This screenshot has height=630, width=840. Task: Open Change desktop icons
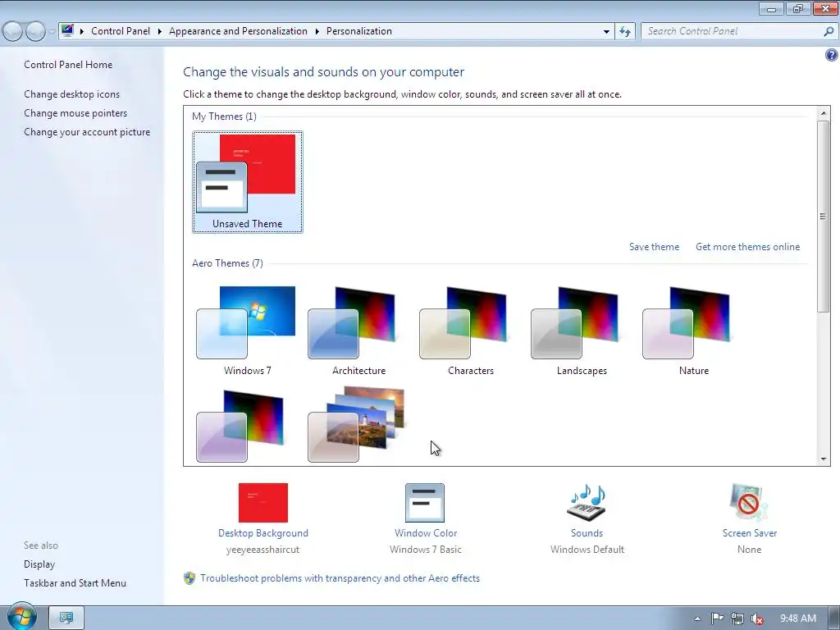(72, 94)
